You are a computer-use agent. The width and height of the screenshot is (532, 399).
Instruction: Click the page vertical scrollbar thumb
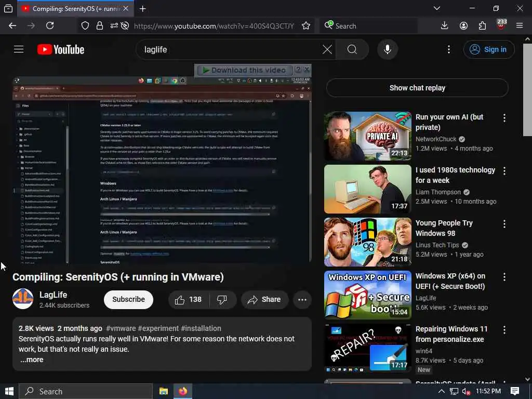527,90
